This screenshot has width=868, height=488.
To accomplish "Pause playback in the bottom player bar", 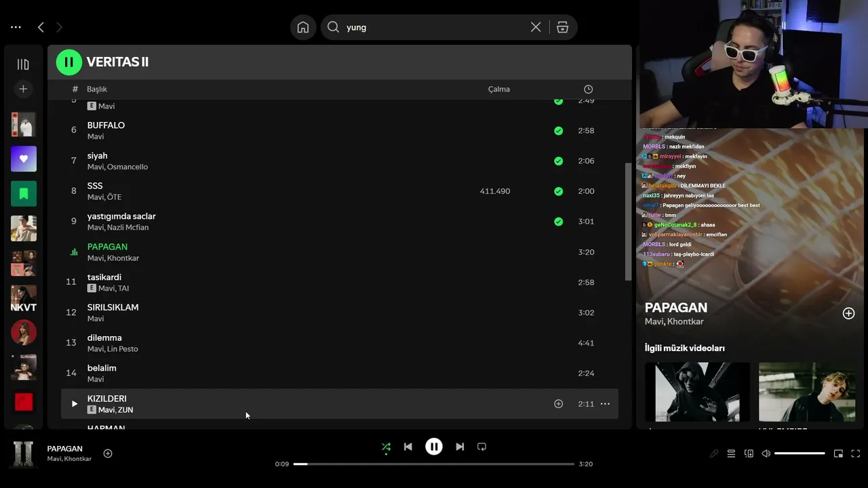I will click(x=434, y=447).
